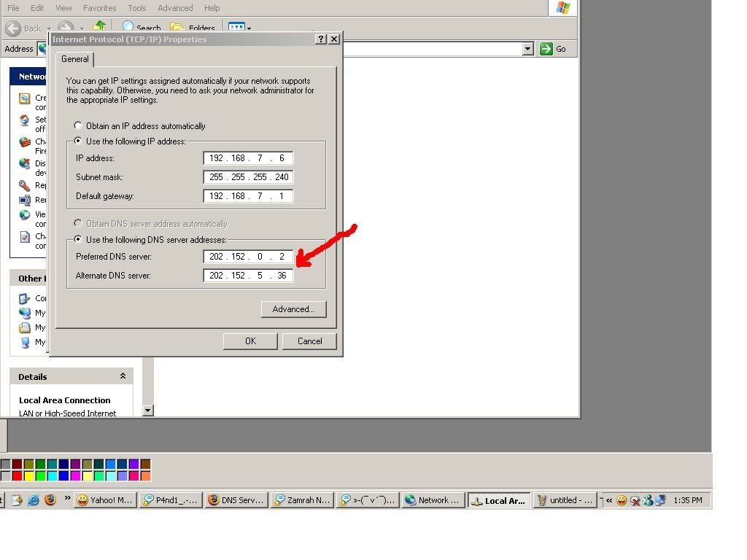Open the Forward button history dropdown arrow

[x=82, y=28]
